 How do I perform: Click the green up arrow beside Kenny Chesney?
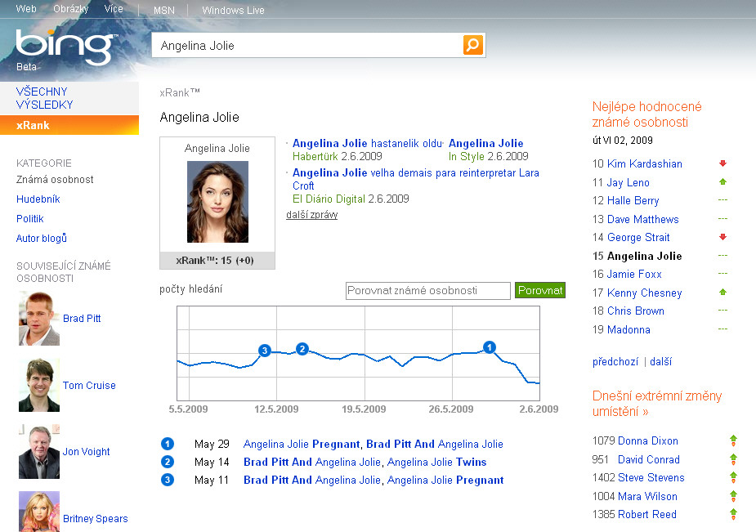coord(722,292)
